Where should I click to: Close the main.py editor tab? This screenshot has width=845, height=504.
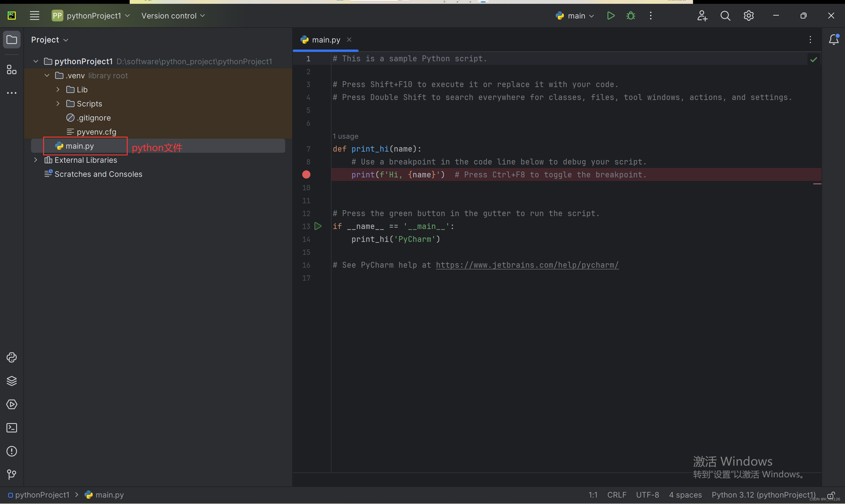point(349,40)
